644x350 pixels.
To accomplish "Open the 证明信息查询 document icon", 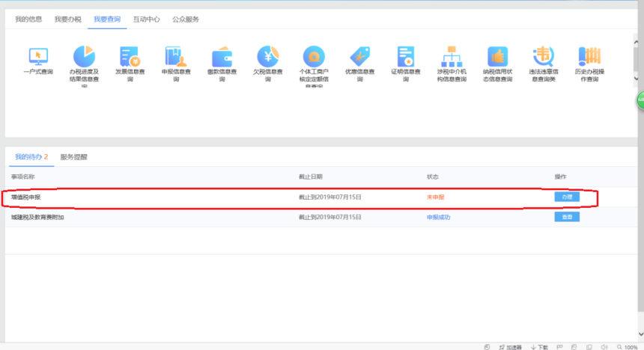I will tap(406, 57).
